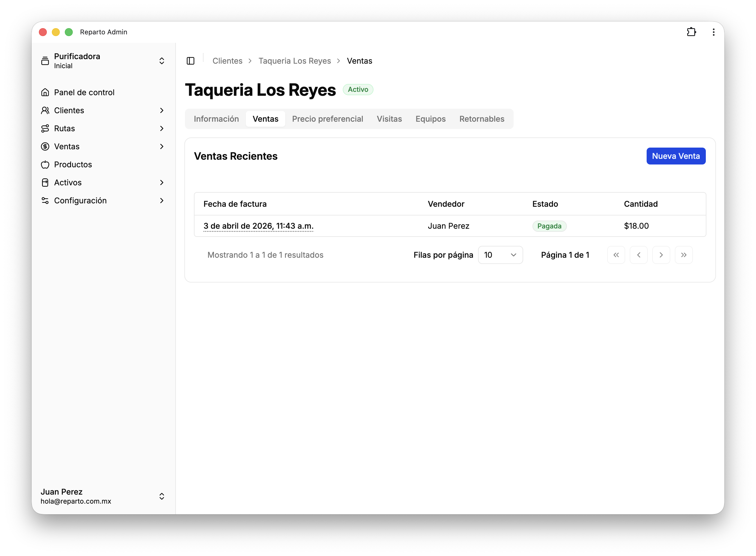Screen dimensions: 756x556
Task: Click the Activo status badge
Action: coord(358,90)
